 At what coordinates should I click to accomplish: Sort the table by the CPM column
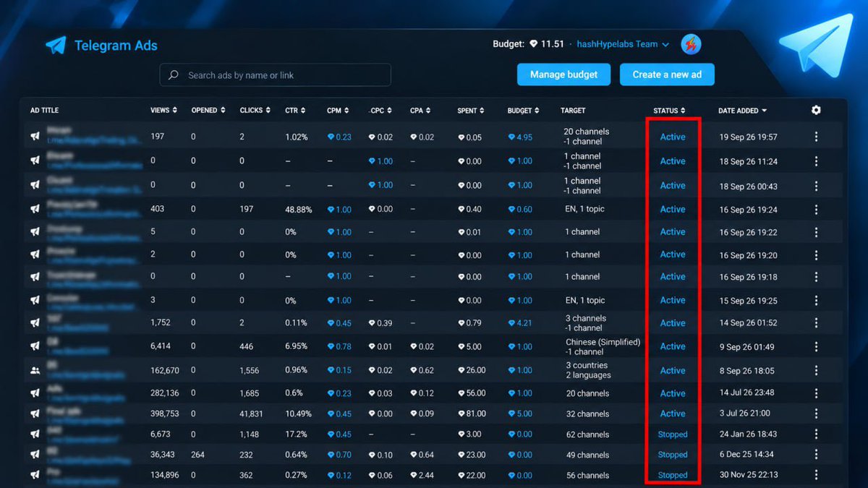coord(338,111)
